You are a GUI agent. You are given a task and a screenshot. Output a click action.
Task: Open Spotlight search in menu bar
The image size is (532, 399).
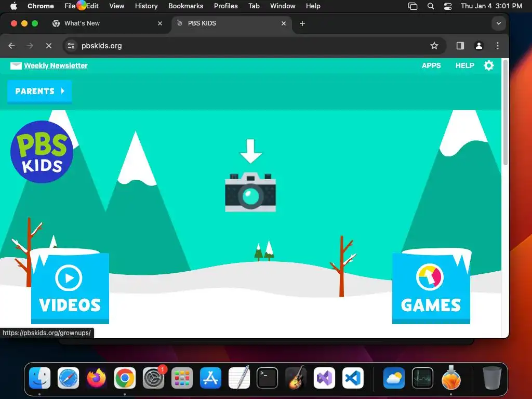pos(431,6)
